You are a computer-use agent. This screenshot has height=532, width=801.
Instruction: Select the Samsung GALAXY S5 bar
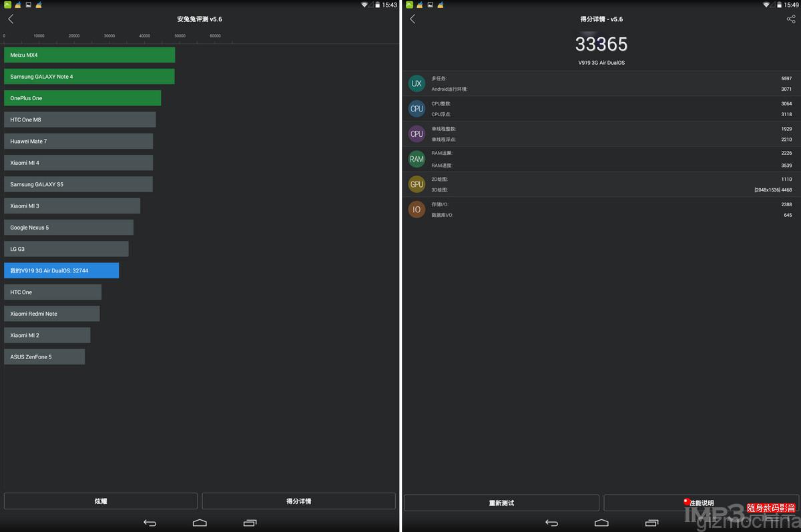point(79,184)
